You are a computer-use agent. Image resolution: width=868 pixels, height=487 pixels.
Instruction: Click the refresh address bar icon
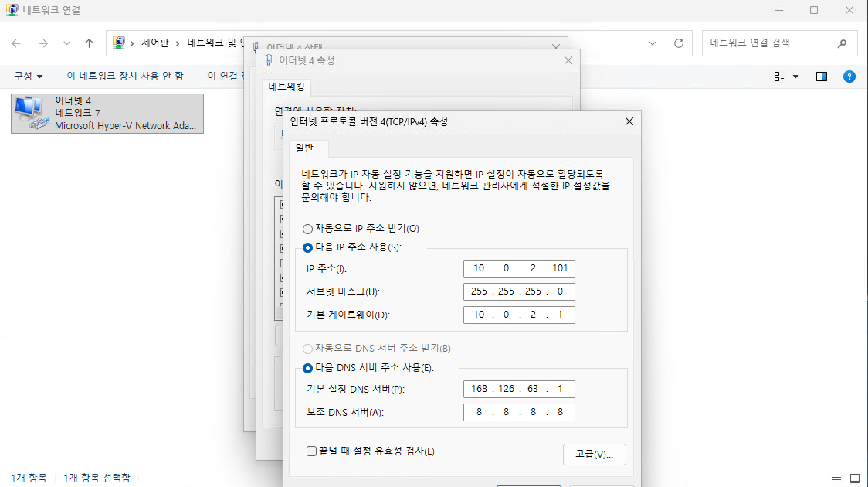[x=679, y=43]
